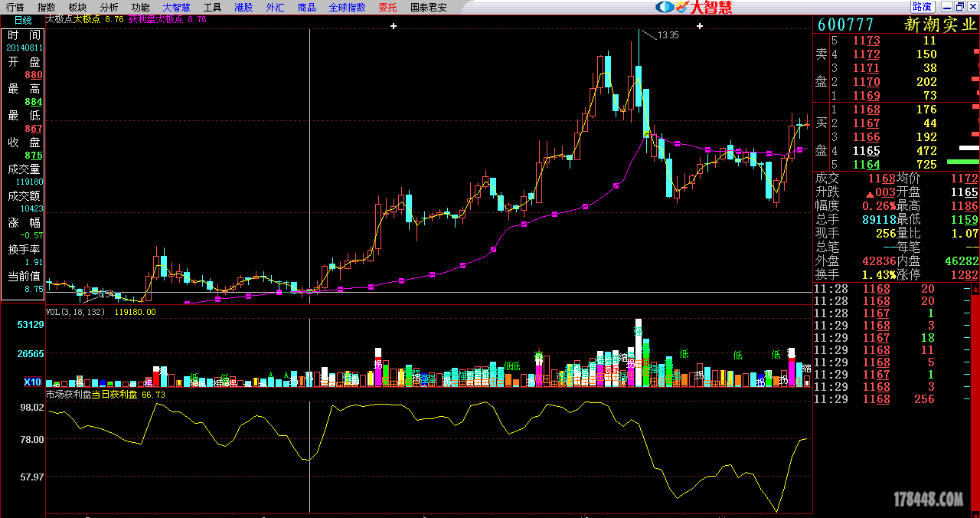Open the 板块 menu

point(77,7)
